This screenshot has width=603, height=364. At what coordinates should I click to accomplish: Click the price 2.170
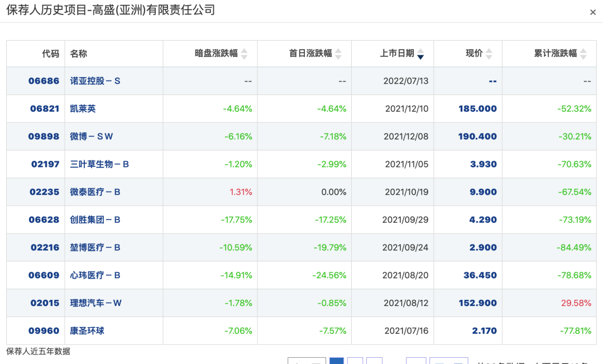click(x=485, y=331)
